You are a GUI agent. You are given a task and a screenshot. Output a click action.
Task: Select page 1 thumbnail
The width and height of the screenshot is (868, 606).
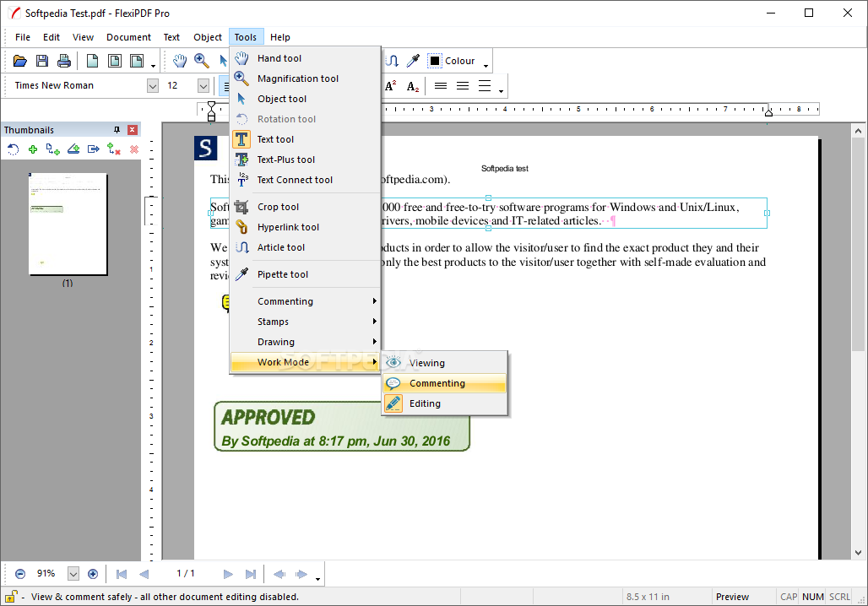pos(68,224)
